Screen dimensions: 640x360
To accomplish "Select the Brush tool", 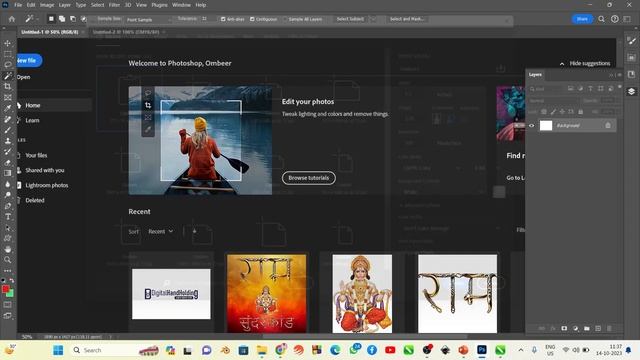I will (x=7, y=130).
